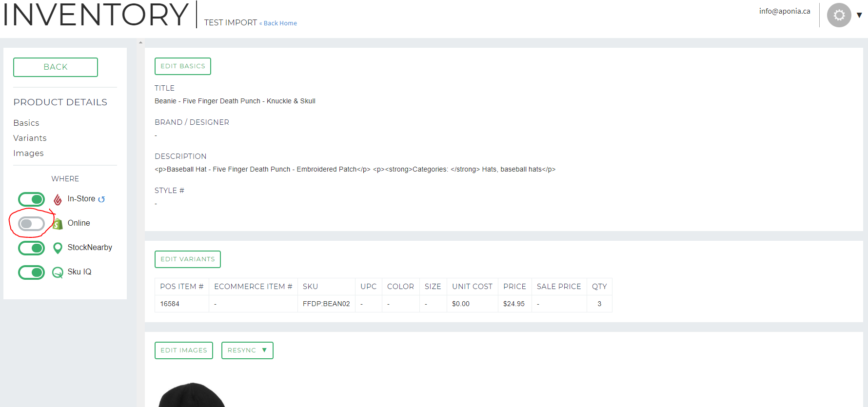Click the In-Store Lightspeed flame icon
The image size is (868, 407).
(58, 199)
